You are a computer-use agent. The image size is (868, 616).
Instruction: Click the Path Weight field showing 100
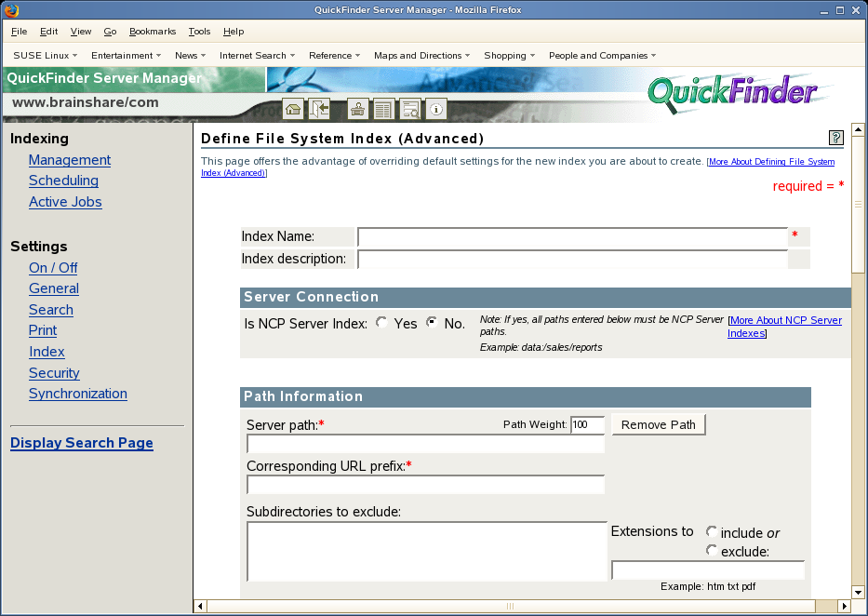587,424
